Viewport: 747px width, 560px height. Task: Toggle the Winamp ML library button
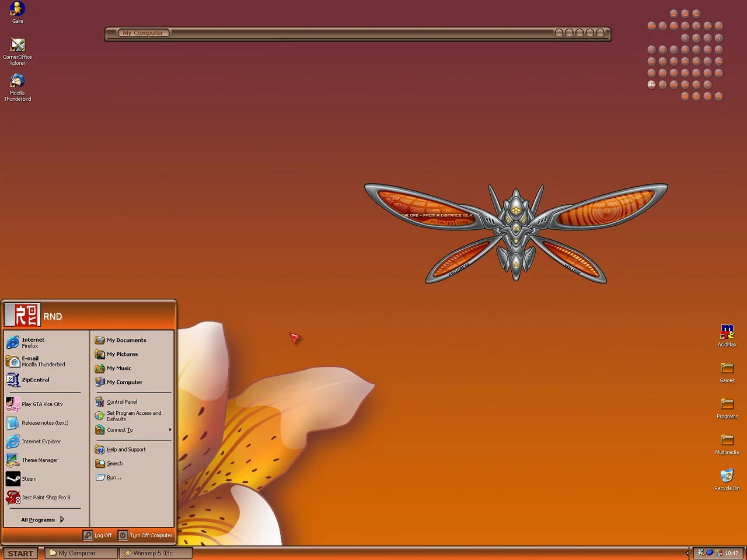[442, 222]
